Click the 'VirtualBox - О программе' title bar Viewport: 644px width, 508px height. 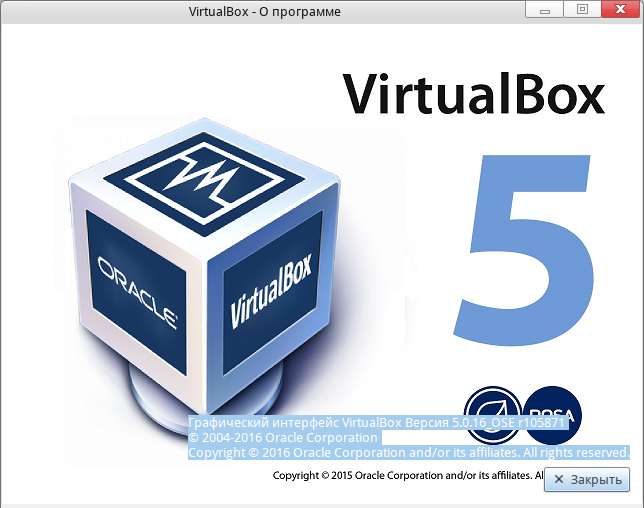pos(264,11)
